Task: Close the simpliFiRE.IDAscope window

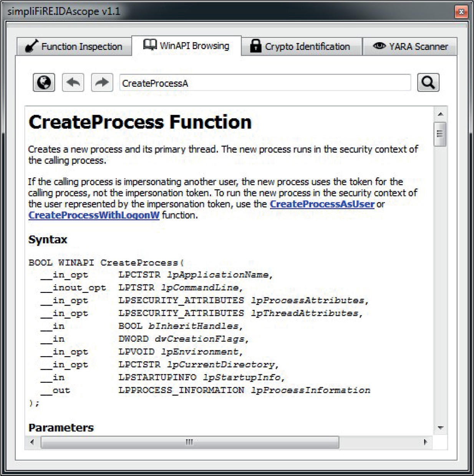Action: coord(461,12)
